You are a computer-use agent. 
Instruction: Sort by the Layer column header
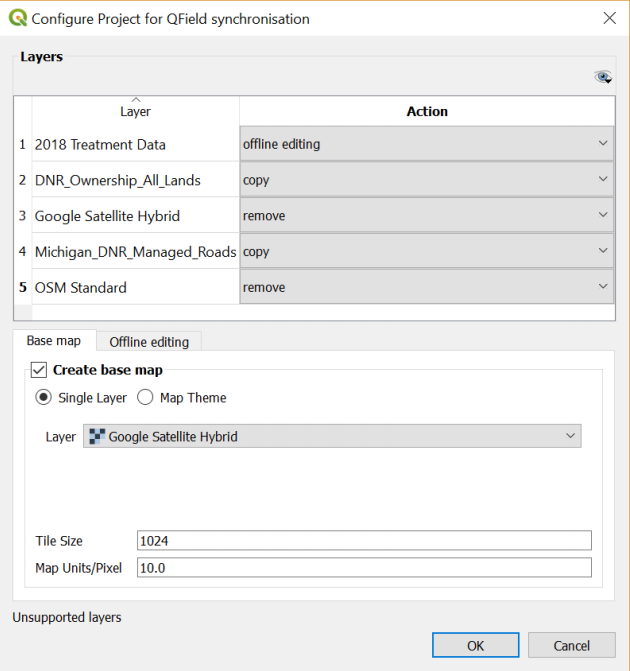tap(135, 111)
